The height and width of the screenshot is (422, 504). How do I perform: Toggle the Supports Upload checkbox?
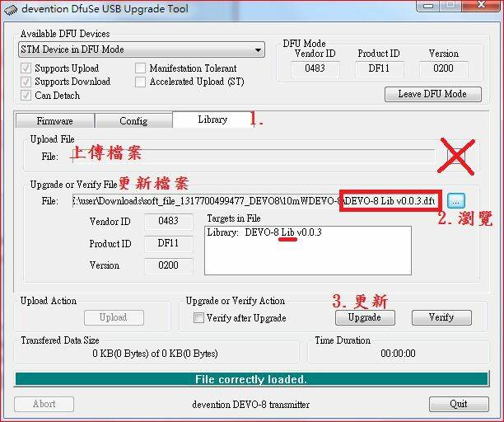(26, 68)
